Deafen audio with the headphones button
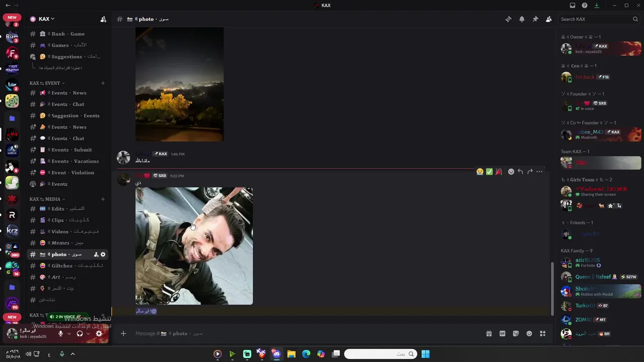Screen dimensions: 644x362 [79, 333]
